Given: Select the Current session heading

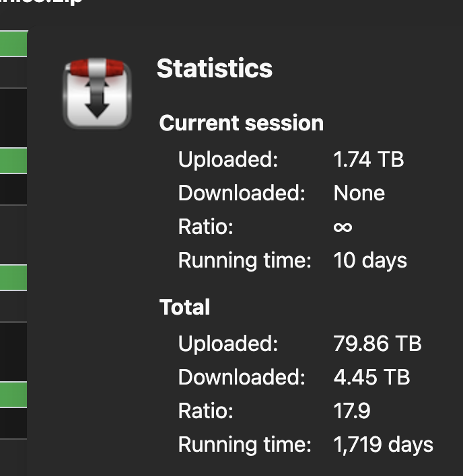Looking at the screenshot, I should pyautogui.click(x=241, y=124).
